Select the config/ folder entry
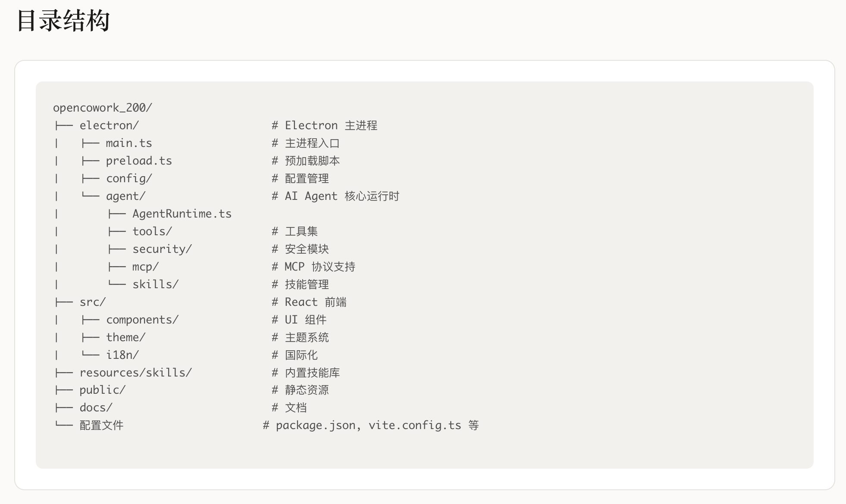This screenshot has height=504, width=846. point(129,178)
